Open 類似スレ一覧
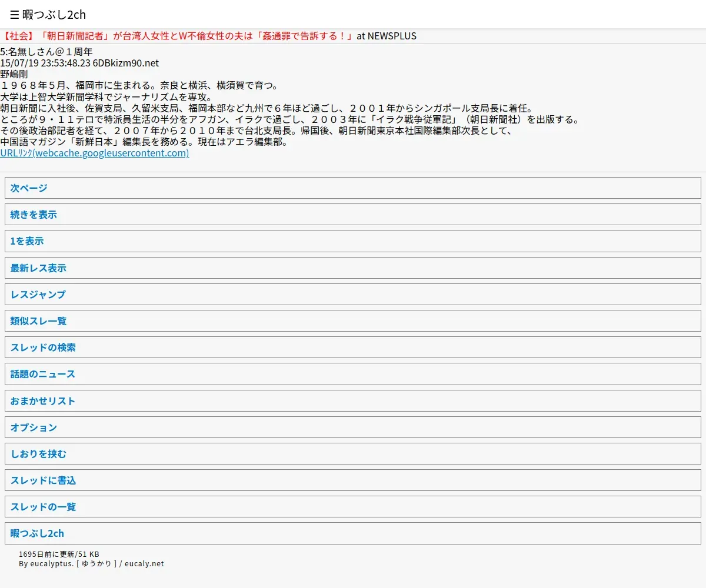Image resolution: width=706 pixels, height=588 pixels. pyautogui.click(x=353, y=321)
